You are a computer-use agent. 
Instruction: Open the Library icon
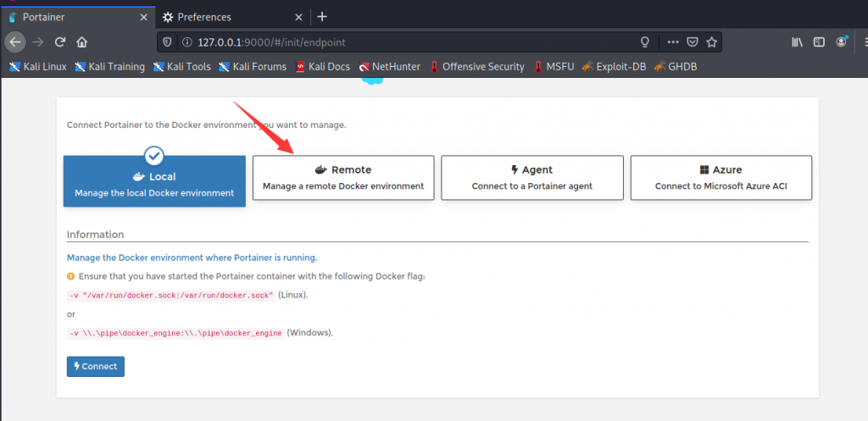pos(797,42)
